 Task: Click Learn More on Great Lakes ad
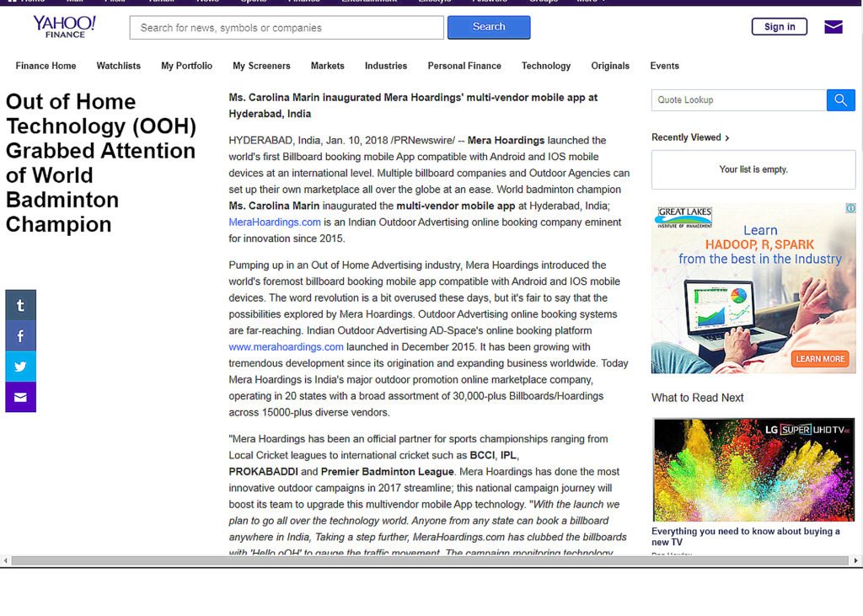[x=820, y=359]
